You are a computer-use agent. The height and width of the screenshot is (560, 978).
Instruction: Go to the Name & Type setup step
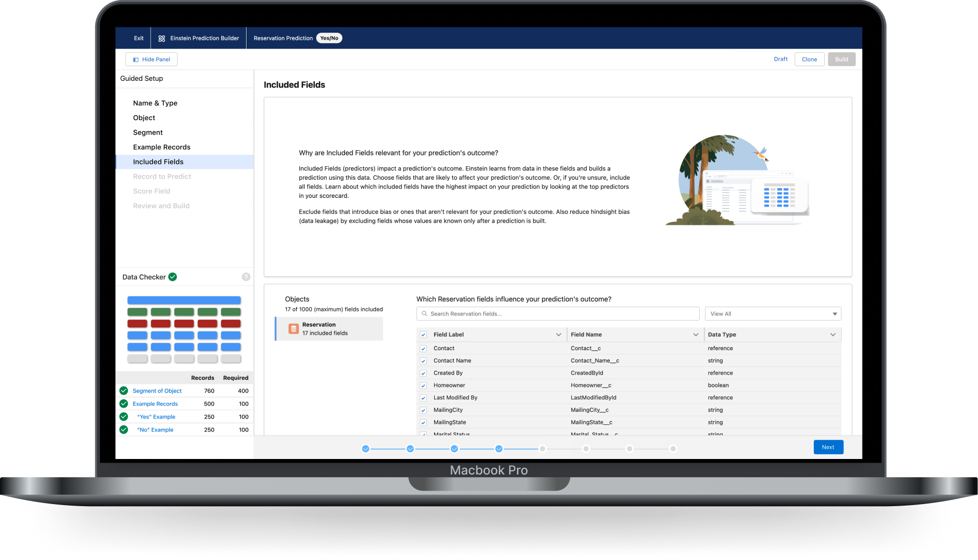coord(155,103)
